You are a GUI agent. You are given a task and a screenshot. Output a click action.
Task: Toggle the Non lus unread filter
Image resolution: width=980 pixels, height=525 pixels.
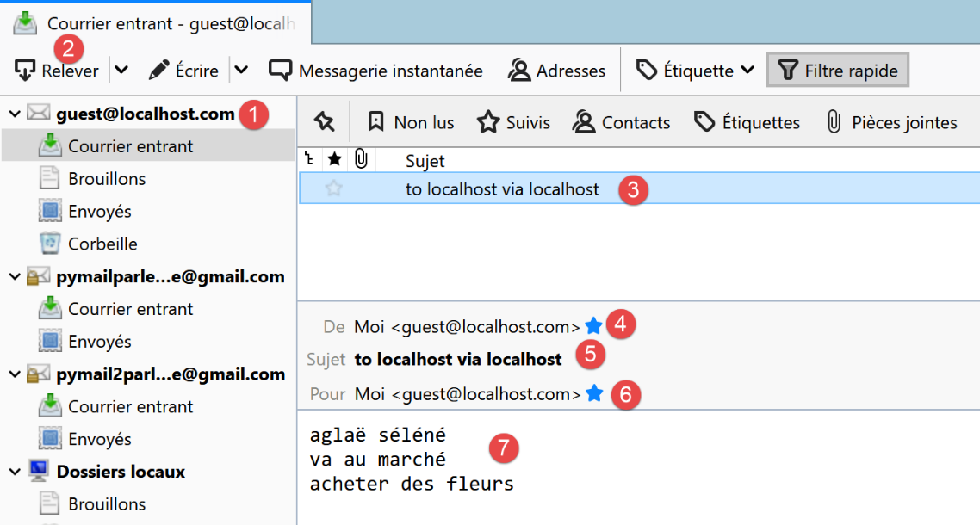(x=411, y=122)
